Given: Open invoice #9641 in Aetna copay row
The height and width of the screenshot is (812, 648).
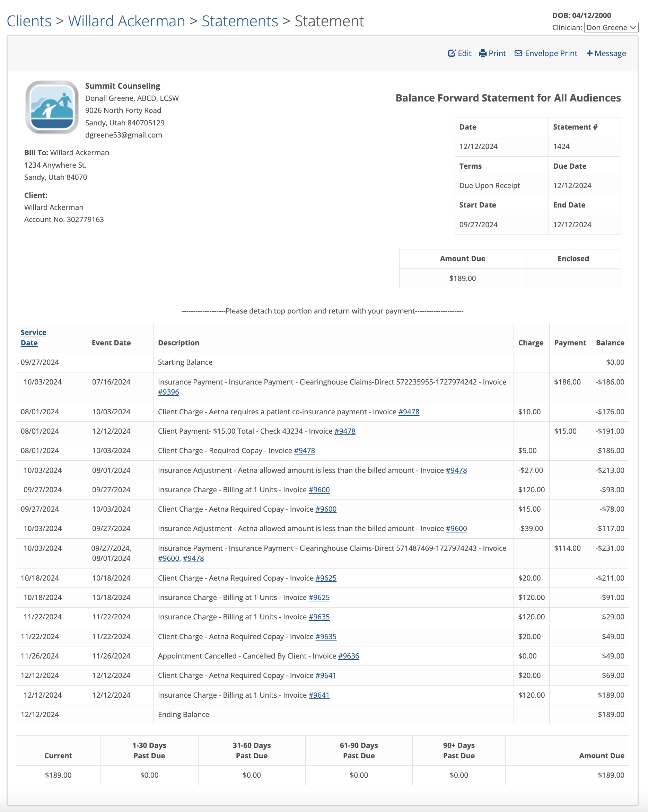Looking at the screenshot, I should click(x=326, y=675).
